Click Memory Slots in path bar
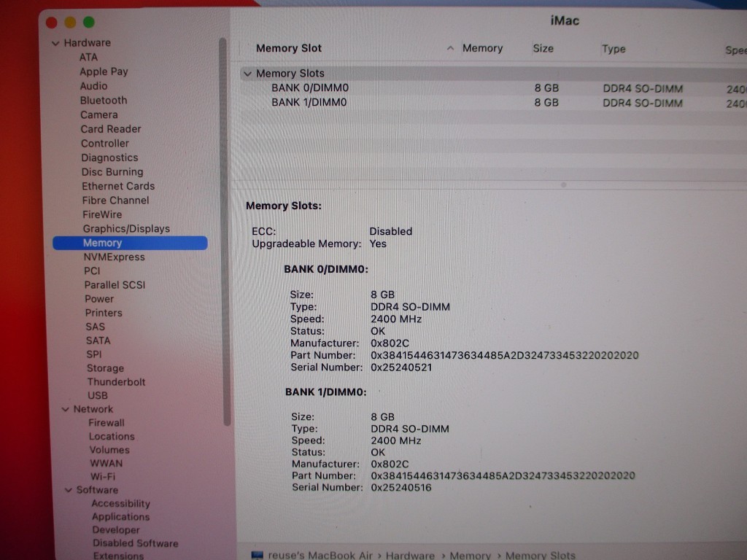 541,555
